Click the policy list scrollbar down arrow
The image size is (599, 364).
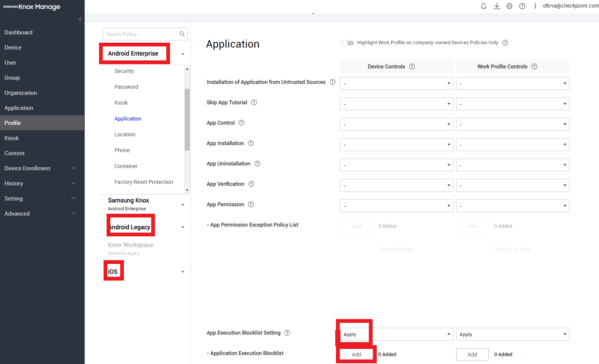(187, 190)
